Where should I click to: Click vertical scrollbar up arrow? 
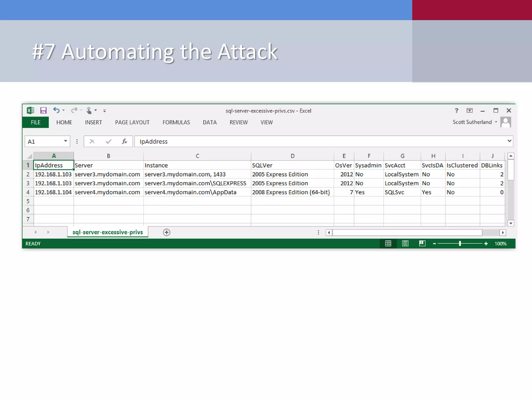point(511,156)
